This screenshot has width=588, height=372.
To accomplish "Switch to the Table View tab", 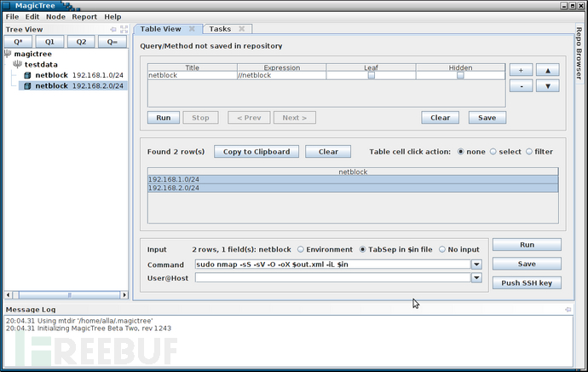I will tap(160, 29).
